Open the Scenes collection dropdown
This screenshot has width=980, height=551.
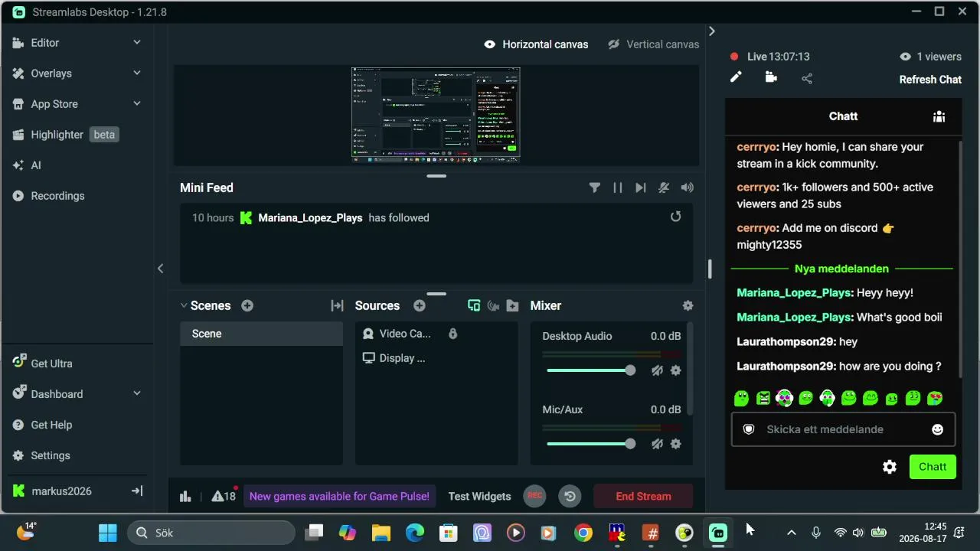[184, 305]
